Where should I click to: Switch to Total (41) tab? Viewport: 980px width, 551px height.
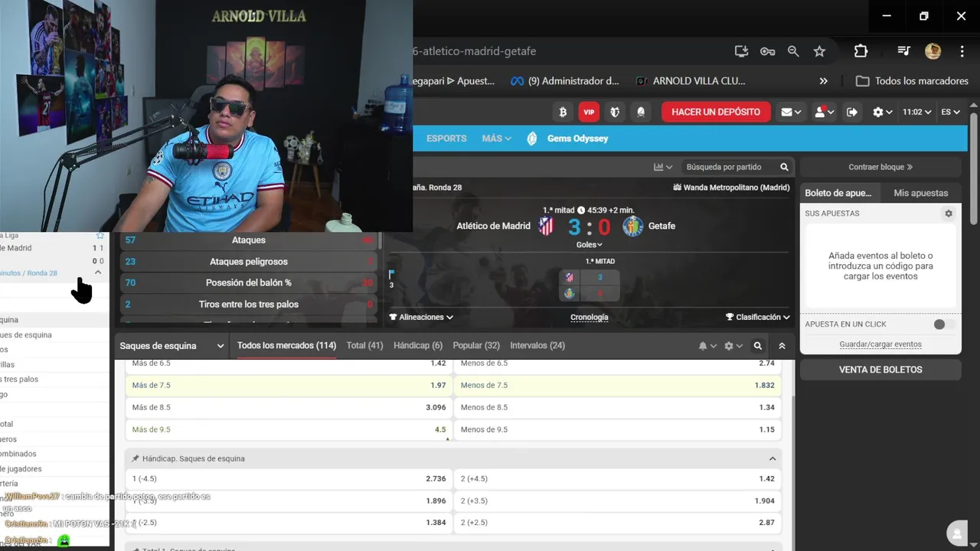(364, 346)
